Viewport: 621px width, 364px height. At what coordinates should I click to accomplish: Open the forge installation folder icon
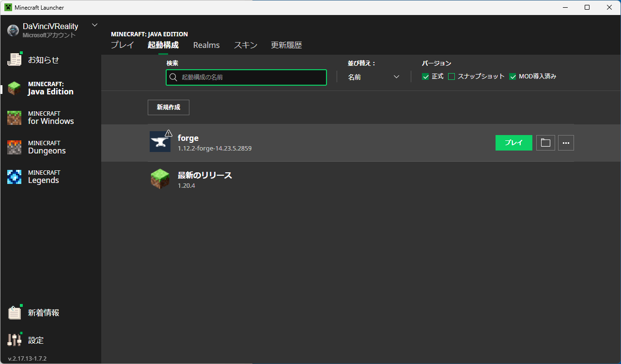pyautogui.click(x=545, y=143)
